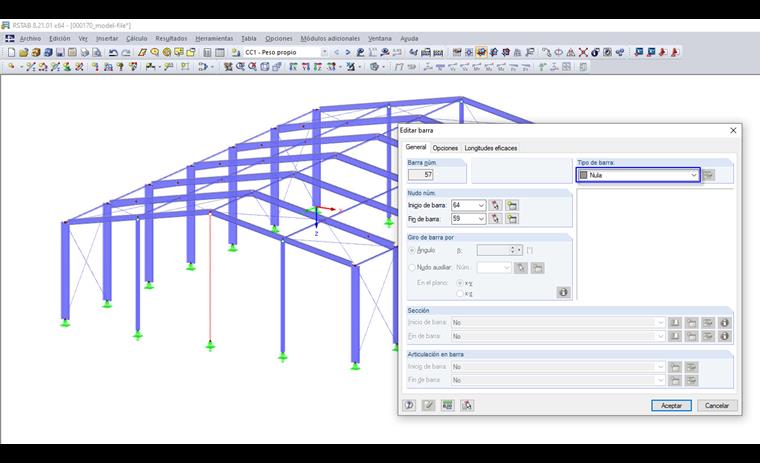Select the x-z plane radio option
This screenshot has width=760, height=463.
pyautogui.click(x=459, y=293)
